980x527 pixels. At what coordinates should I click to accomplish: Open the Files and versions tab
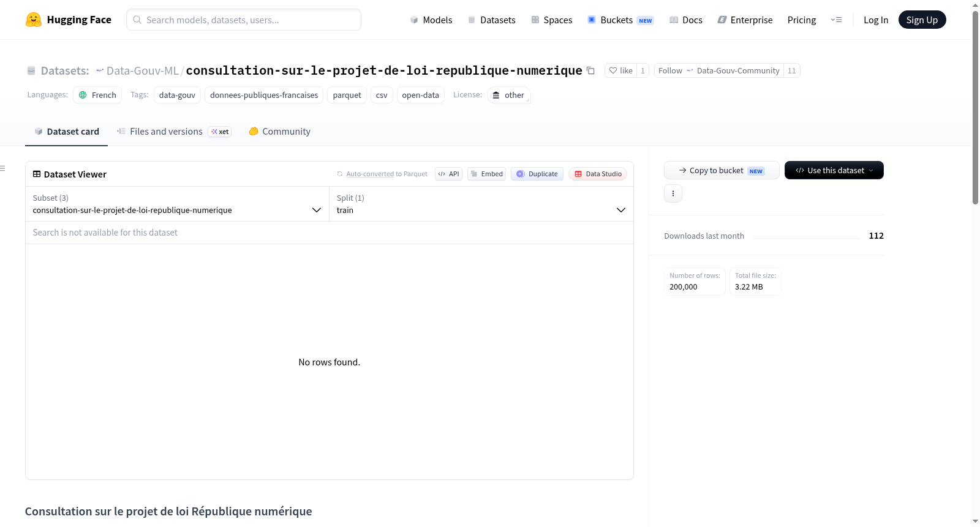[x=174, y=132]
